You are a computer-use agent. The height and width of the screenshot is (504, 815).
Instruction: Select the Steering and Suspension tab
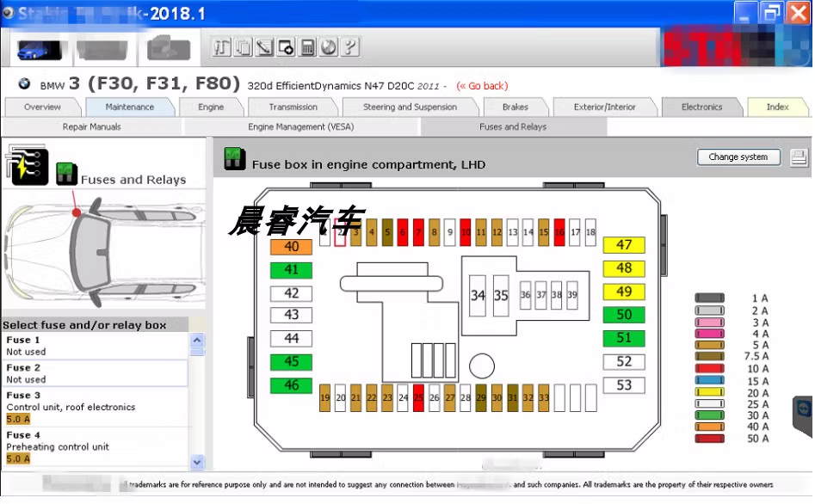pyautogui.click(x=411, y=107)
